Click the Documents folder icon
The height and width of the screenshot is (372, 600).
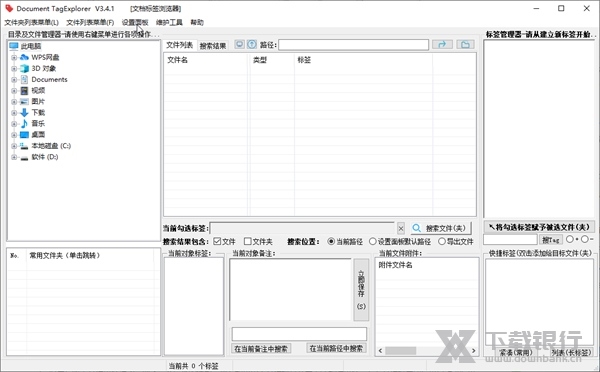24,80
